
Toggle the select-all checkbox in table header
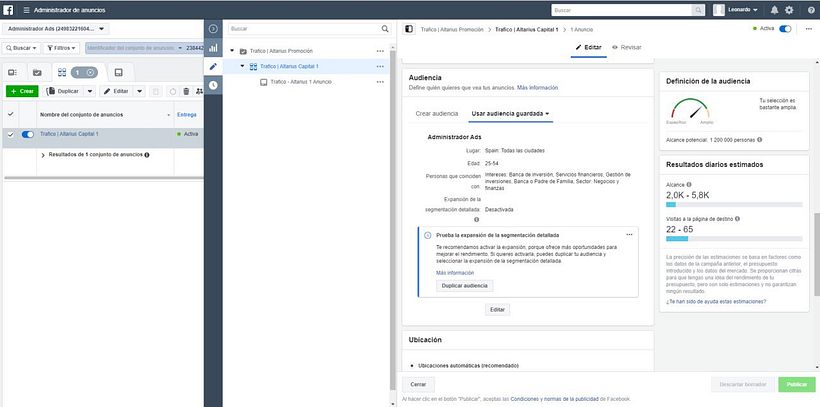10,114
